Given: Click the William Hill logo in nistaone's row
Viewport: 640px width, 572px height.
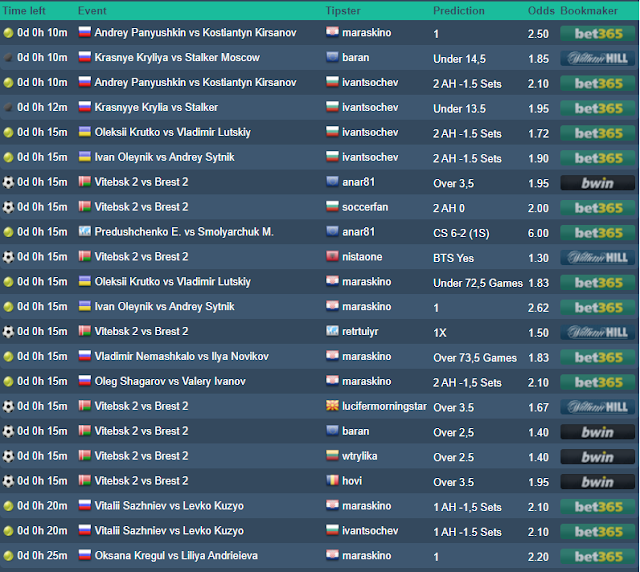Looking at the screenshot, I should pyautogui.click(x=598, y=258).
